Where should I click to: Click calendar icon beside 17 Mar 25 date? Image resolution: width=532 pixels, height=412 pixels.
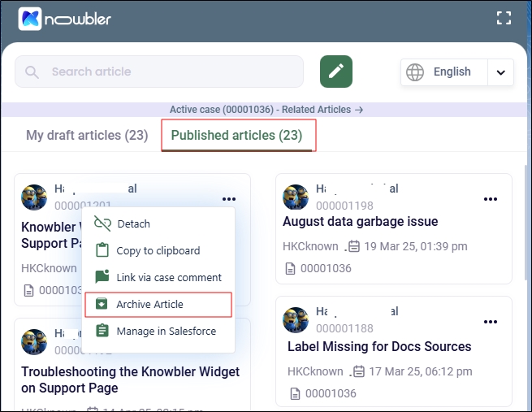[359, 371]
